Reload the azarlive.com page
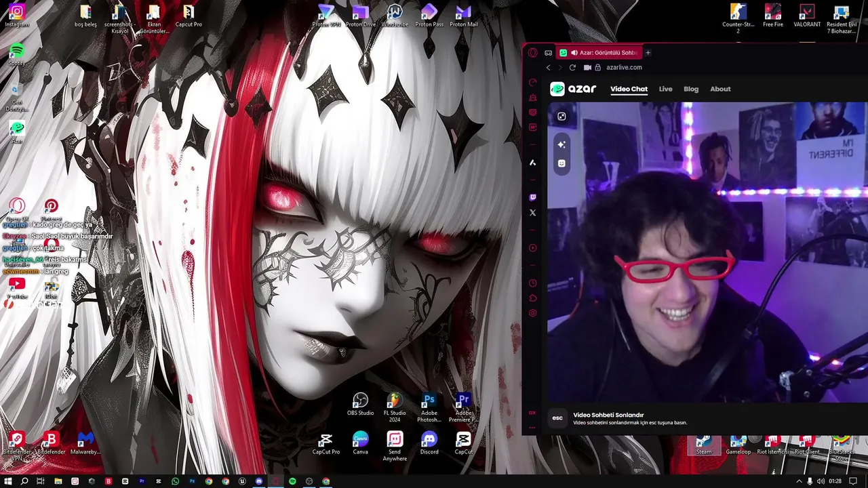Screen dimensions: 868x488 click(x=572, y=68)
